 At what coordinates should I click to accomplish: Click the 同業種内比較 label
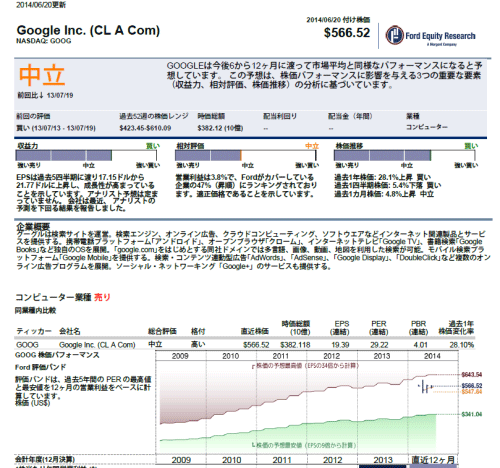pyautogui.click(x=35, y=310)
